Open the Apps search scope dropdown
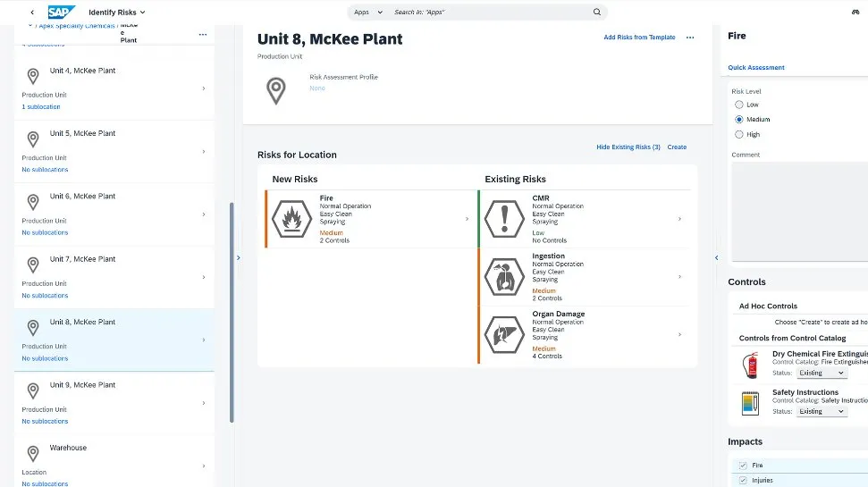Viewport: 868px width, 487px height. (367, 13)
